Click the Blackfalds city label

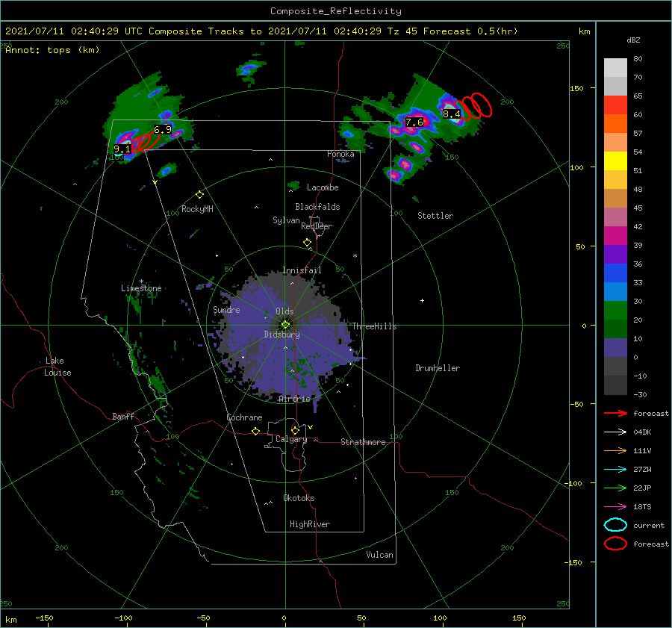pyautogui.click(x=317, y=207)
